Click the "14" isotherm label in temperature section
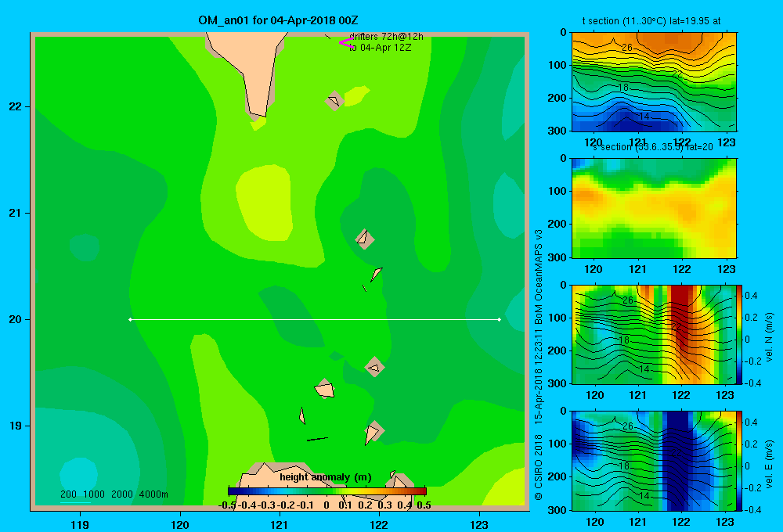 [x=644, y=117]
